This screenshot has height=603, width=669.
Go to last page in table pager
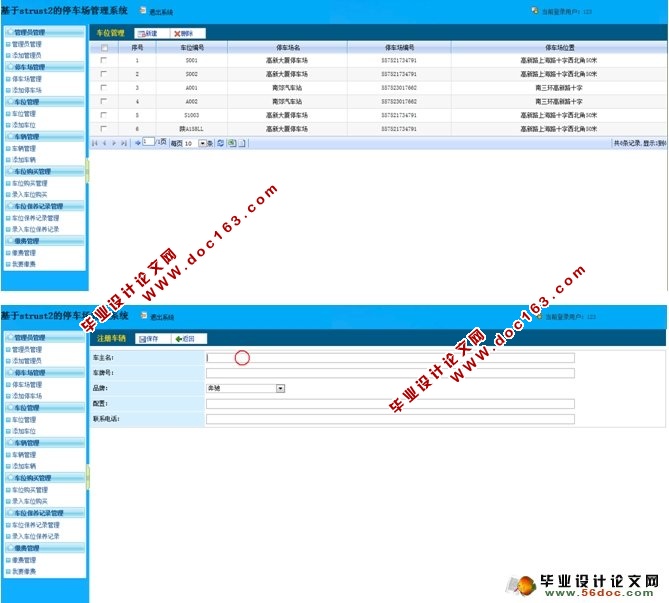click(124, 143)
